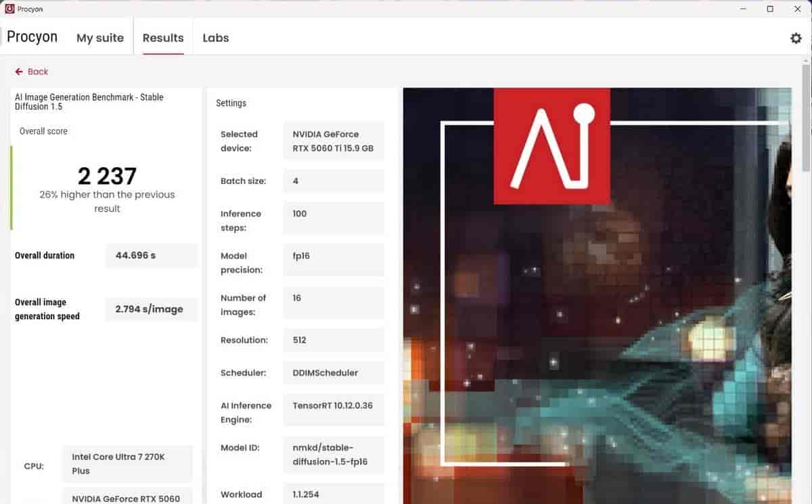Click the Intel Core Ultra 7 270K Plus CPU value
The height and width of the screenshot is (504, 812).
127,464
